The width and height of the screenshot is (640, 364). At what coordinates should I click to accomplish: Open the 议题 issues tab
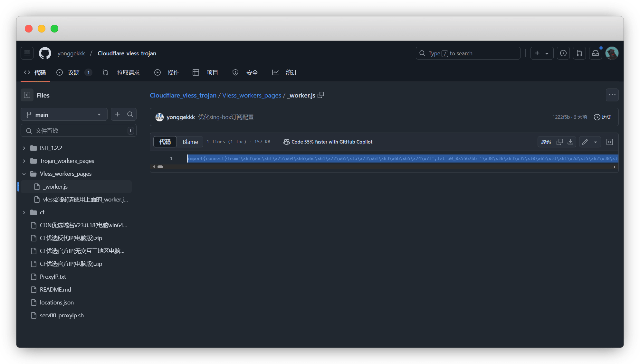[x=73, y=73]
